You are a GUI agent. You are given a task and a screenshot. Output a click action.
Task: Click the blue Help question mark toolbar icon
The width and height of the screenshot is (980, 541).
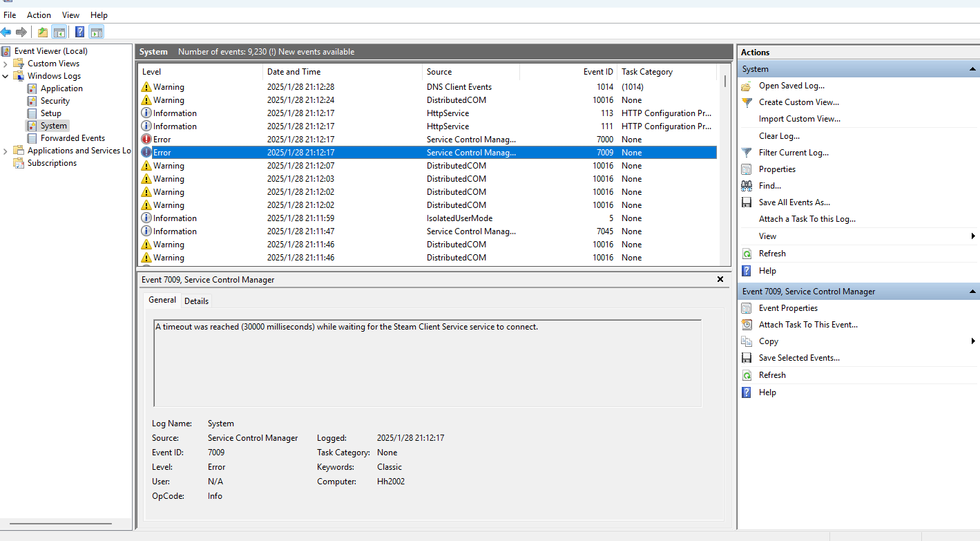coord(80,32)
